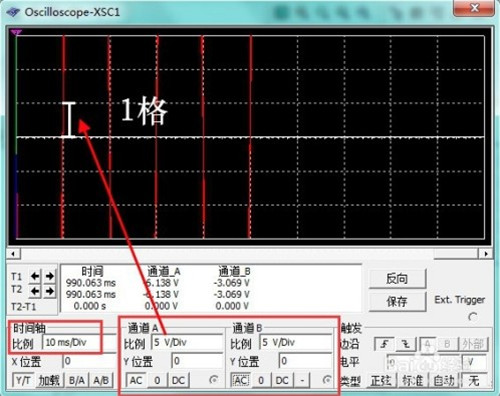
Task: Select rising edge trigger icon
Action: (384, 344)
